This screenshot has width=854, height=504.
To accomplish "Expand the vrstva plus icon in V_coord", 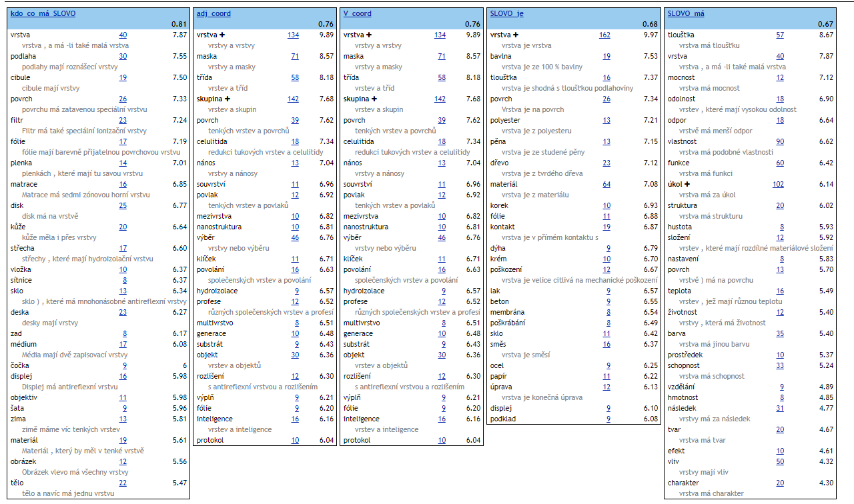I will (369, 35).
